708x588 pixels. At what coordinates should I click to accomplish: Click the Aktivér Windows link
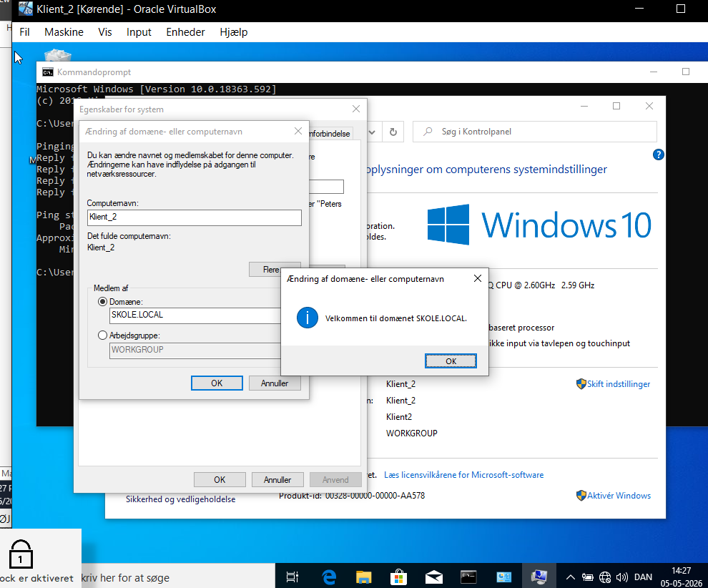[619, 496]
